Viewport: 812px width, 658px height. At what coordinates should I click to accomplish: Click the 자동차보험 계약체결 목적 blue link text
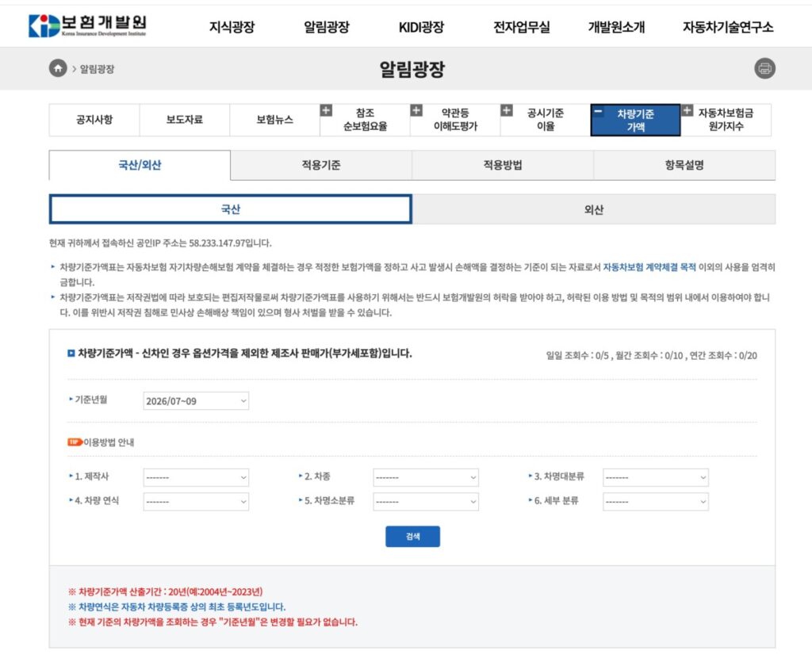(649, 267)
